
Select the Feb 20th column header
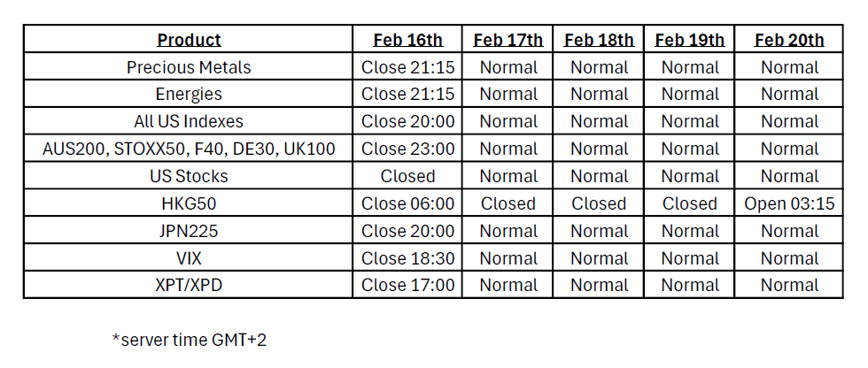(789, 40)
